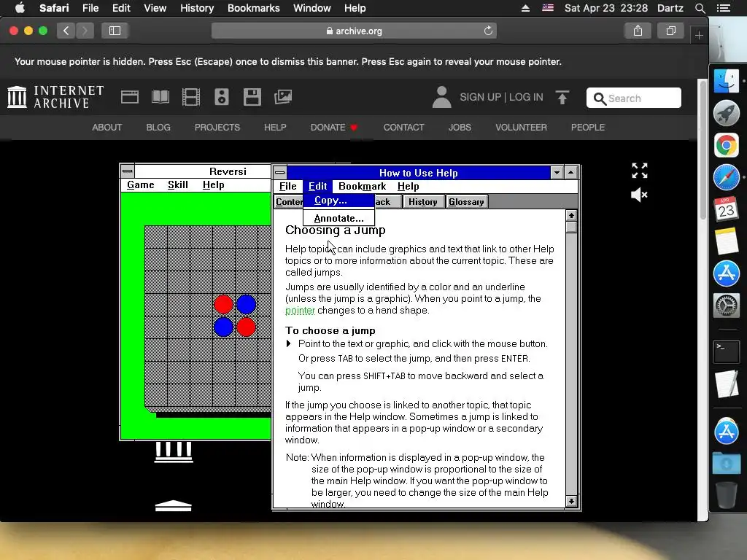Viewport: 747px width, 560px height.
Task: Enter fullscreen mode for the emulator
Action: point(639,171)
